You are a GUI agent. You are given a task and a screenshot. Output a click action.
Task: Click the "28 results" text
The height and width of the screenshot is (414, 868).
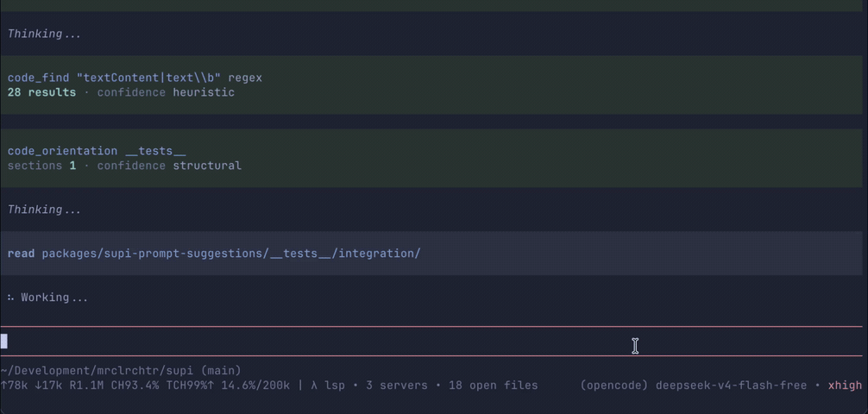point(41,92)
